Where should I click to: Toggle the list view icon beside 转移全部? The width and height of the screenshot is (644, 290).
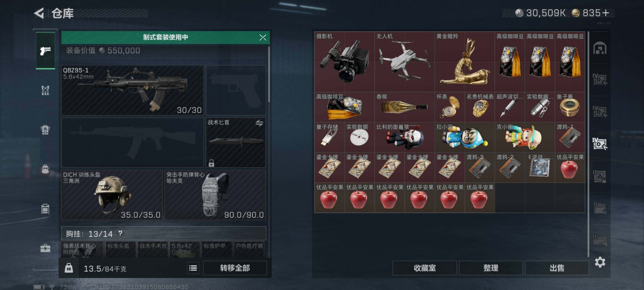click(x=193, y=268)
